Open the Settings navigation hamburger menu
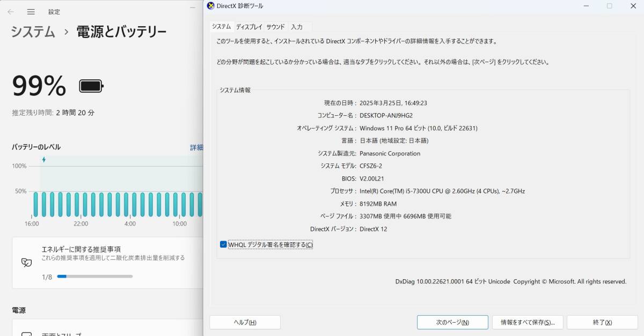Viewport: 644px width, 336px height. coord(31,12)
